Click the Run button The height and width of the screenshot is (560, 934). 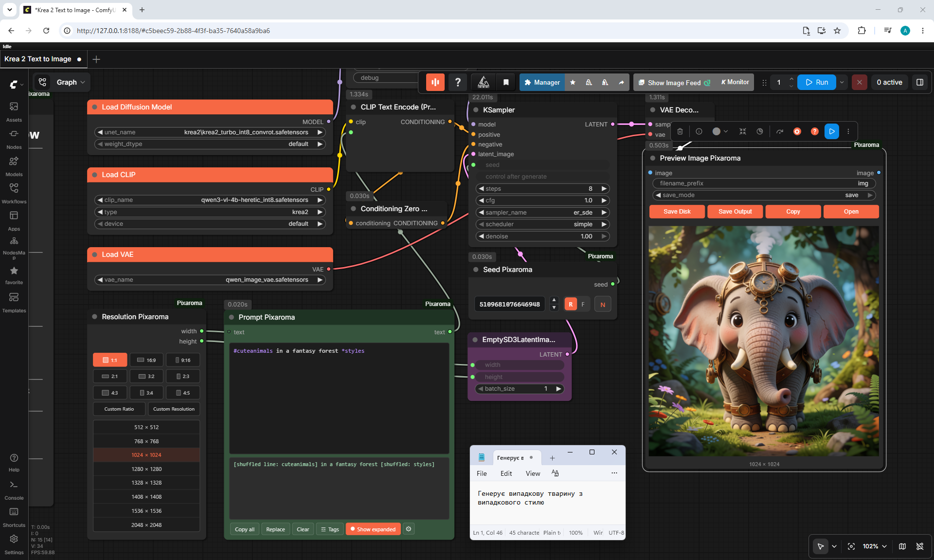[817, 82]
